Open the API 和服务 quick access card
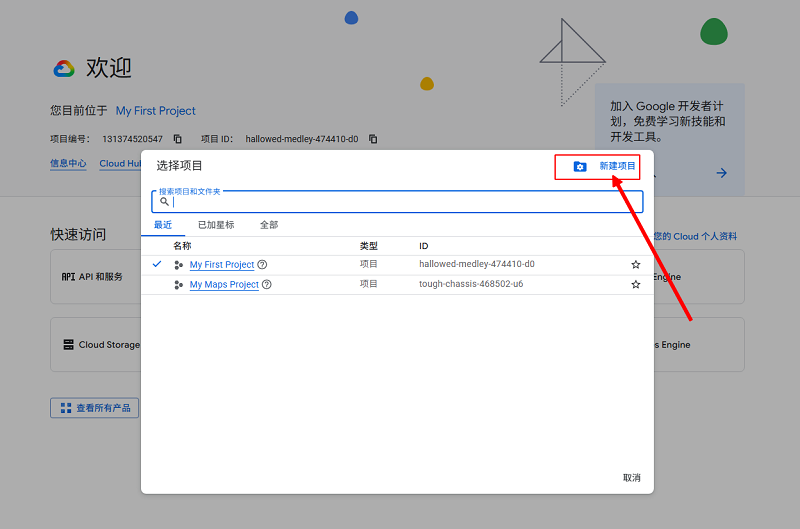 click(96, 276)
